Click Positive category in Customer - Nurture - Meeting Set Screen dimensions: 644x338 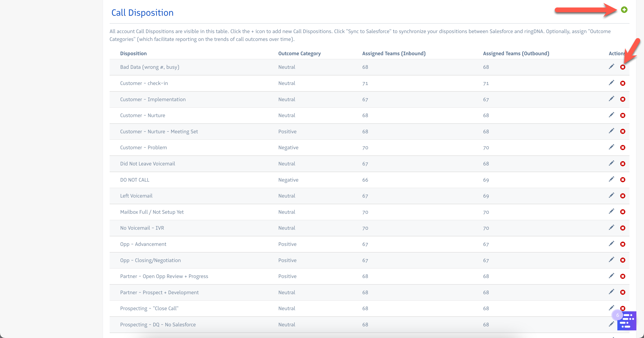[287, 132]
